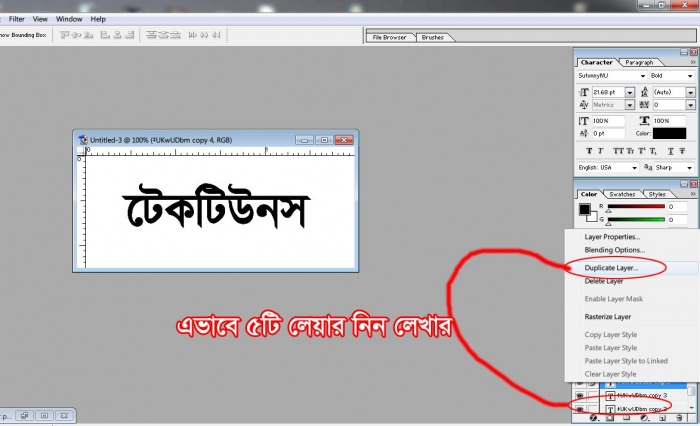Add a layer mask from Layers panel bottom
This screenshot has height=426, width=700.
coord(610,418)
